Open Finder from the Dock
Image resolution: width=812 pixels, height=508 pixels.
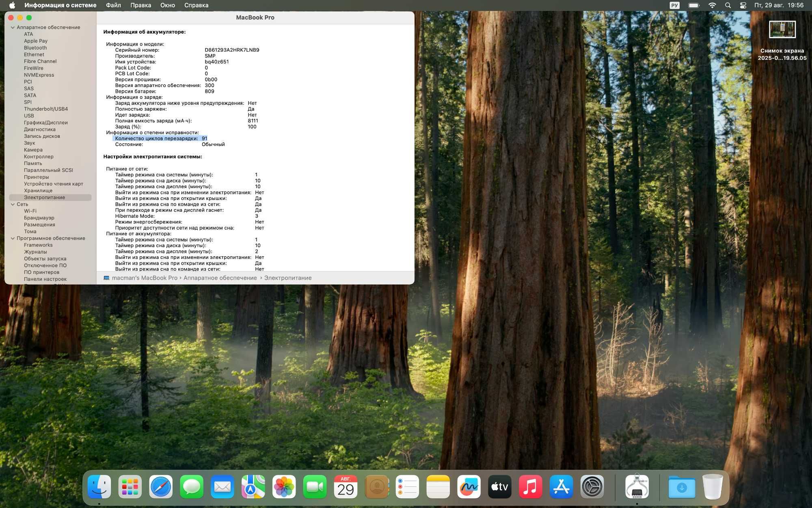tap(99, 486)
